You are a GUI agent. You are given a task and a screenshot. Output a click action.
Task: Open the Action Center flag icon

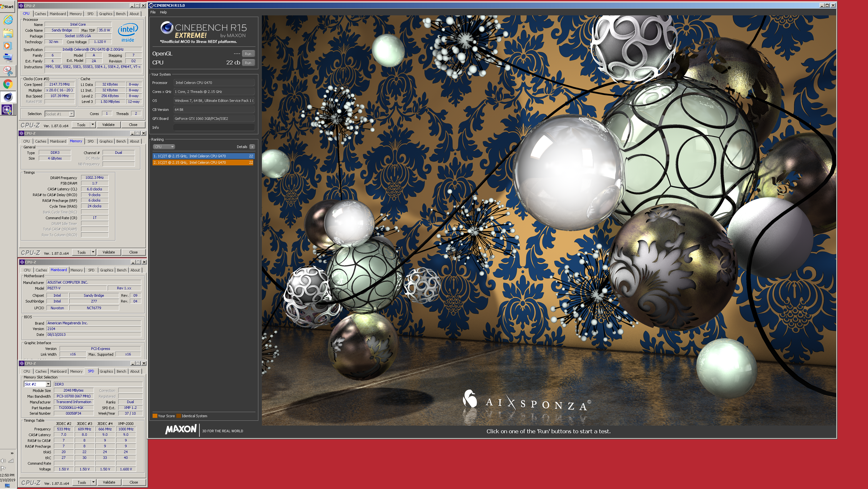coord(4,468)
